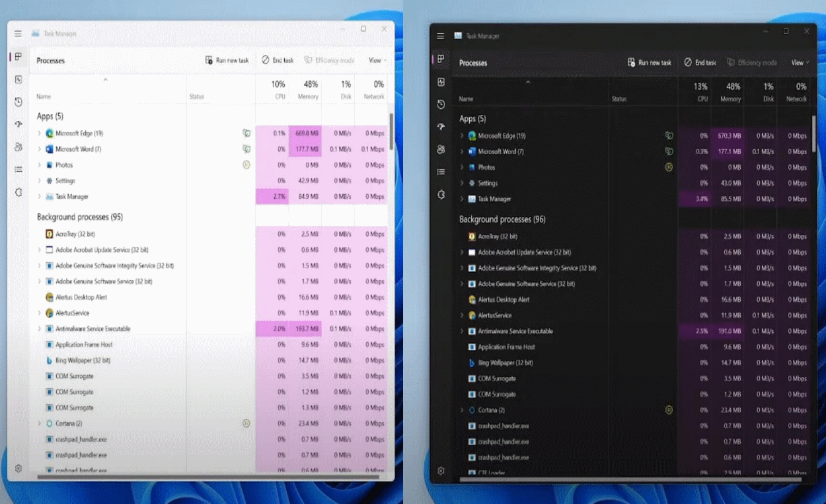Expand AlertusService in dark Task Manager
This screenshot has width=826, height=504.
click(461, 315)
